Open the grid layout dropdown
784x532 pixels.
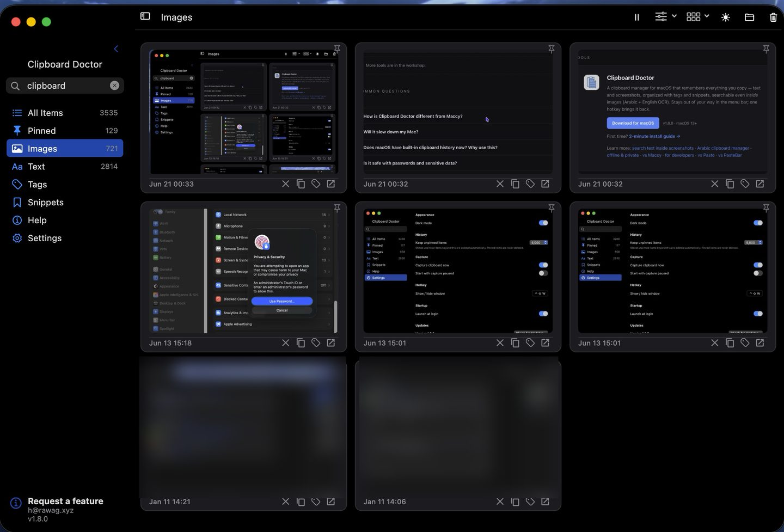pos(697,17)
